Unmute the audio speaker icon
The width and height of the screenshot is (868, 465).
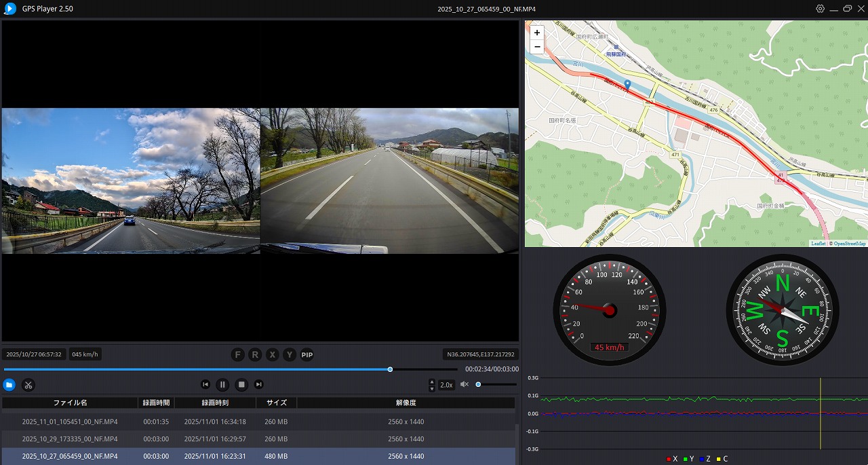tap(465, 384)
